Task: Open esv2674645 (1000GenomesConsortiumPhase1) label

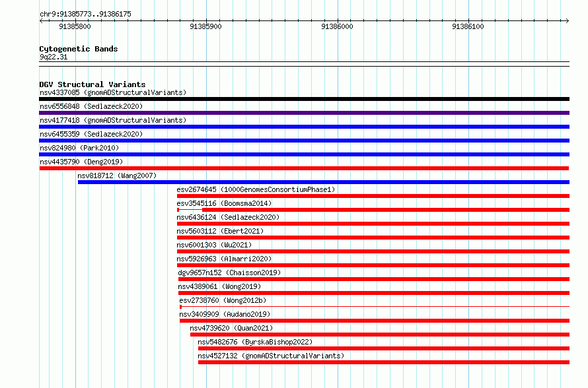Action: (256, 189)
